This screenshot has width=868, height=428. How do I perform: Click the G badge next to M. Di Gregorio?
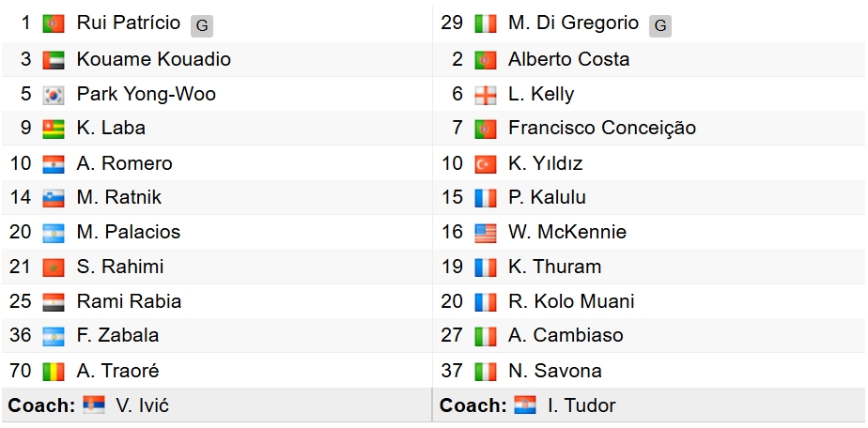[660, 26]
